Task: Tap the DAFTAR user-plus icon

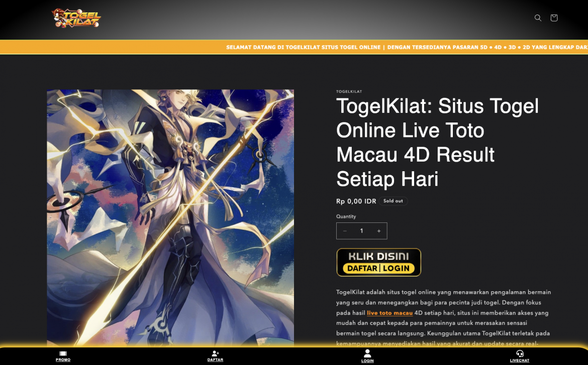Action: point(215,354)
